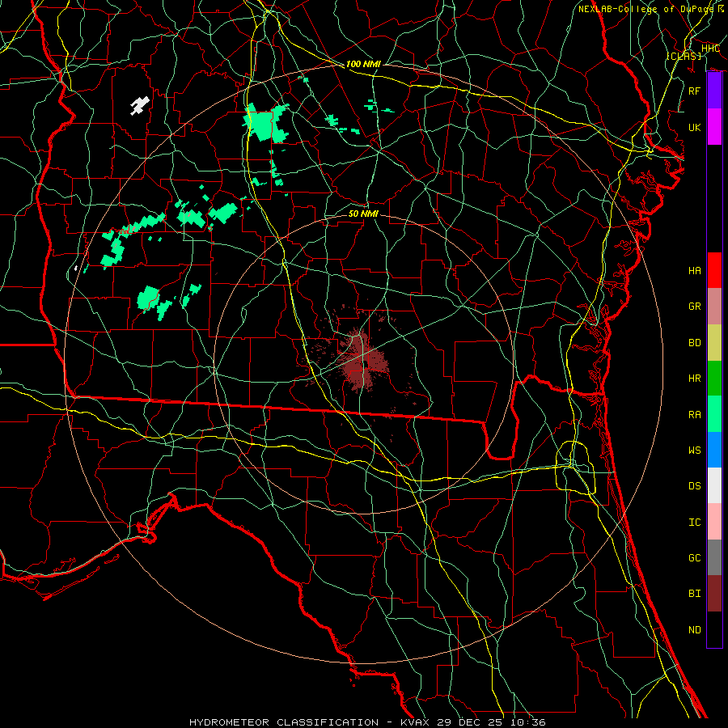Click the HA red legend swatch
Image resolution: width=728 pixels, height=728 pixels.
click(x=714, y=270)
